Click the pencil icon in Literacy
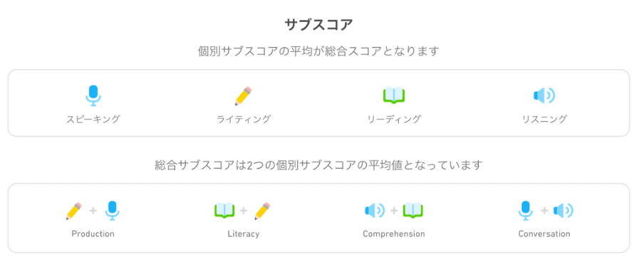Image resolution: width=644 pixels, height=279 pixels. 262,211
